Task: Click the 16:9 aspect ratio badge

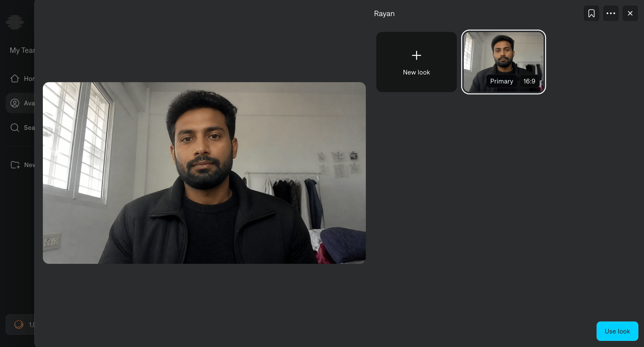Action: 529,81
